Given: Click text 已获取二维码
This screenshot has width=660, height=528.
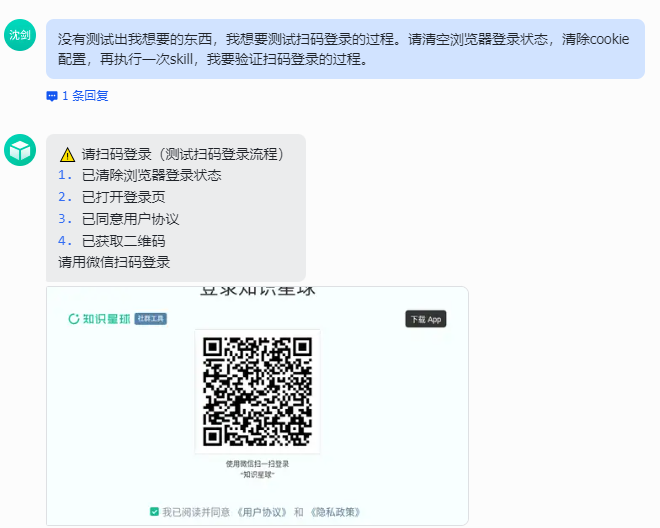Looking at the screenshot, I should 124,241.
